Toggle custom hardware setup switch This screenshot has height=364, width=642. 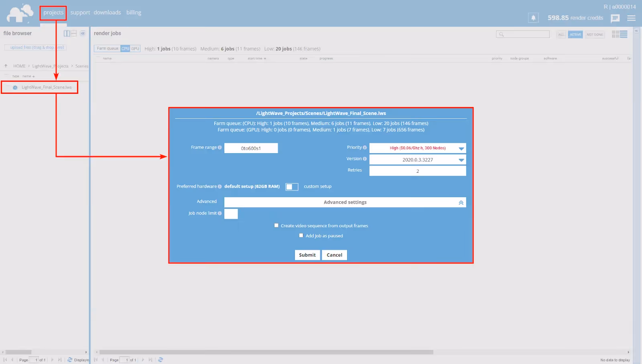coord(292,187)
